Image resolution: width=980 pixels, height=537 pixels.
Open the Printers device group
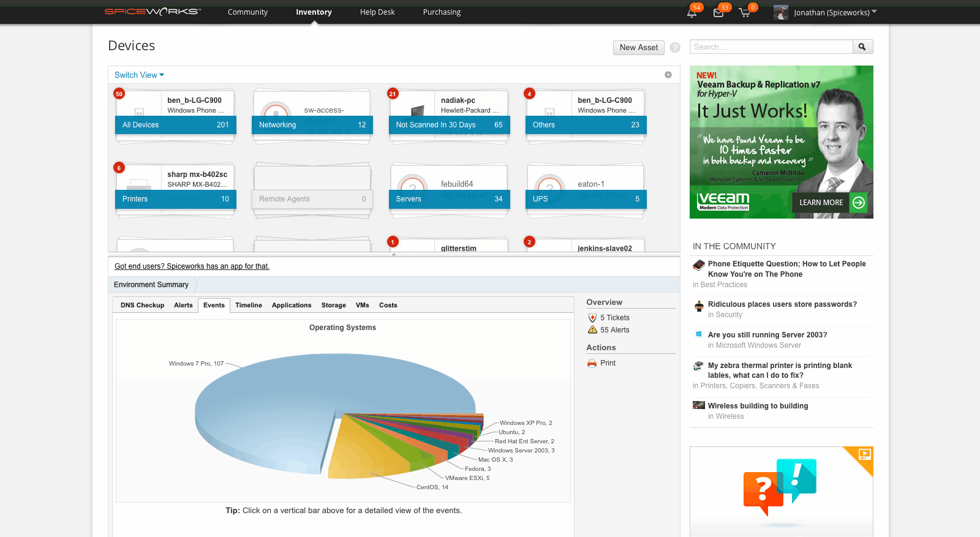[x=176, y=199]
